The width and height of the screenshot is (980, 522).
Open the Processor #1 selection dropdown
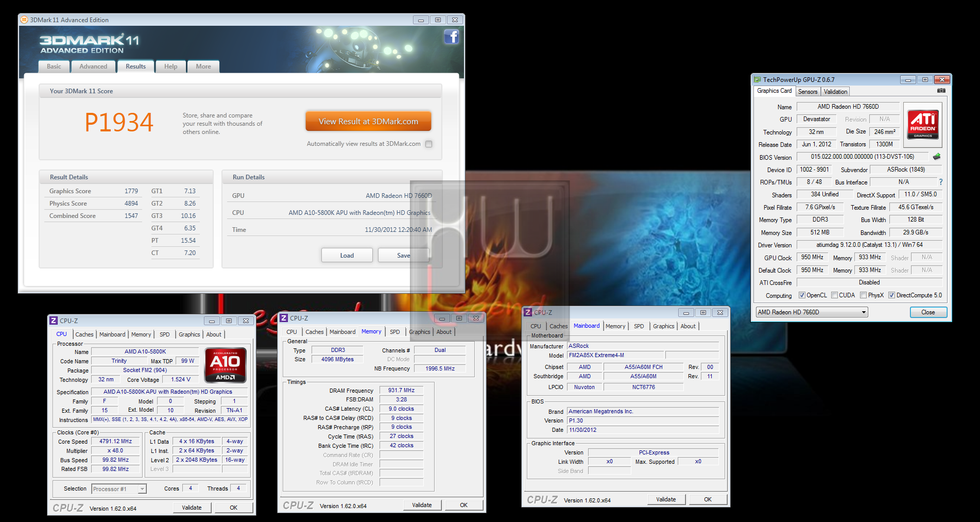point(119,489)
